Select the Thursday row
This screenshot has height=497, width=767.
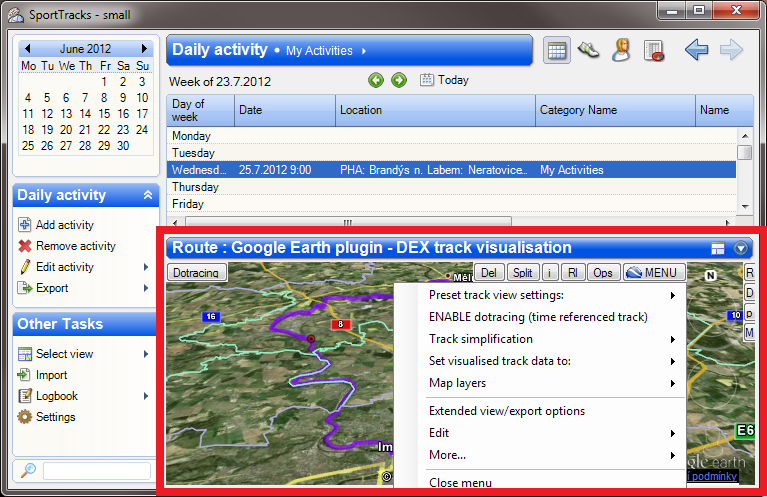[451, 187]
